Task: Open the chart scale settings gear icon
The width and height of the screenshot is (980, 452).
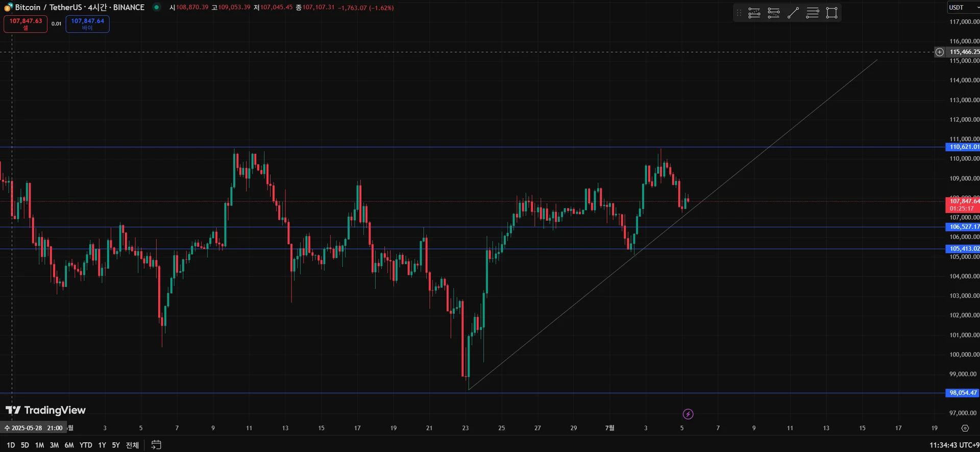Action: coord(965,428)
